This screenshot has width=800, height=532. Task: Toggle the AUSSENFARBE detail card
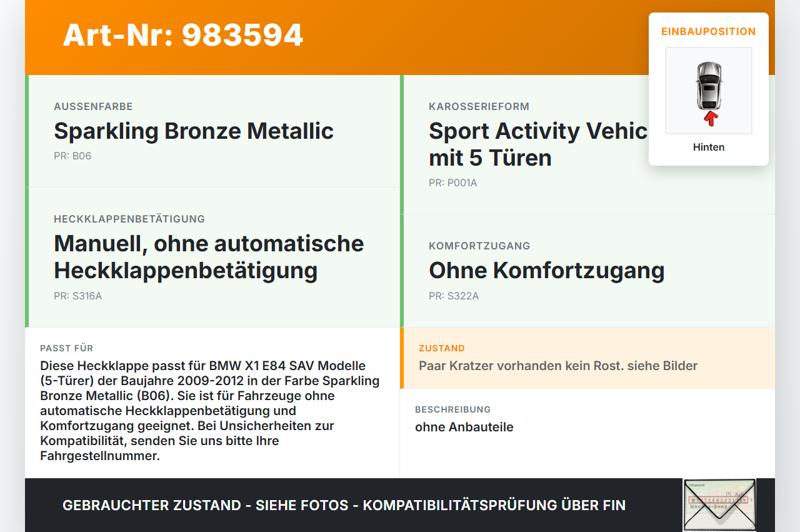[x=212, y=130]
